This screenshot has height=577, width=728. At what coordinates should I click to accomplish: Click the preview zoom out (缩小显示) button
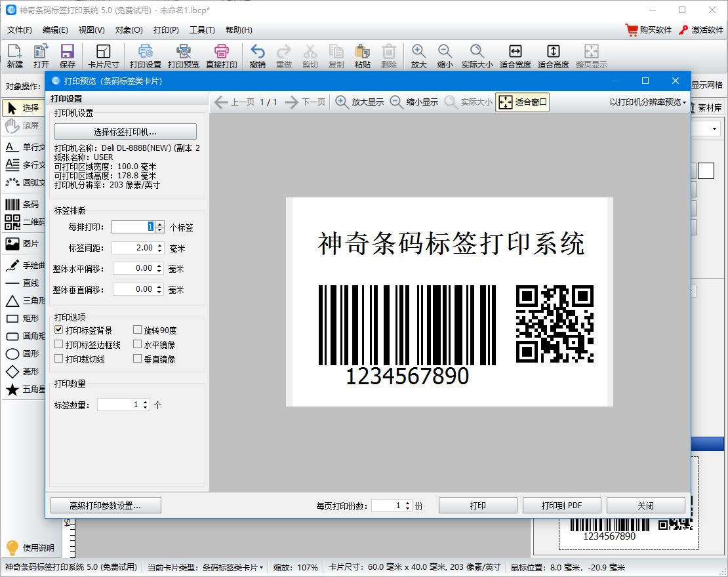pos(414,102)
